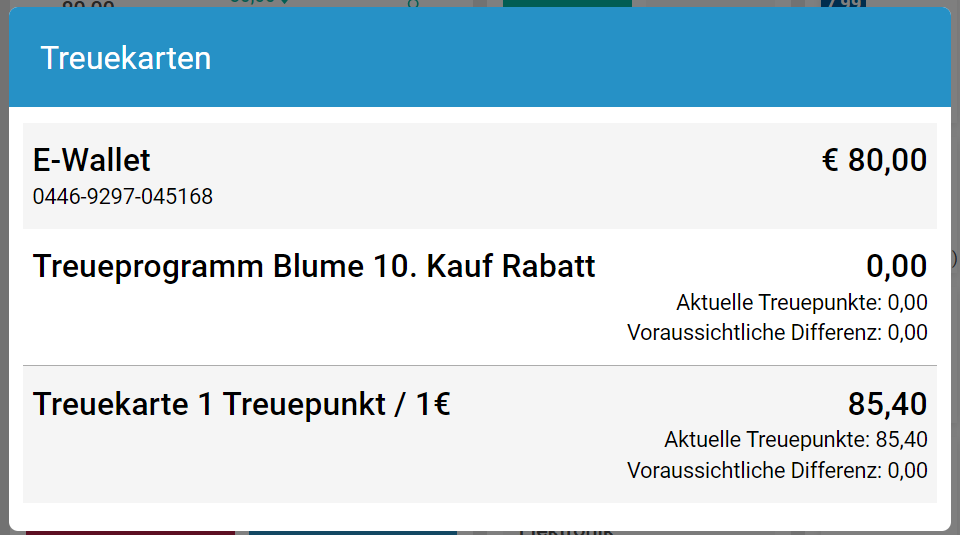Click Voraussichtliche Differenz under Blume program
Viewport: 960px width, 535px height.
pyautogui.click(x=777, y=333)
